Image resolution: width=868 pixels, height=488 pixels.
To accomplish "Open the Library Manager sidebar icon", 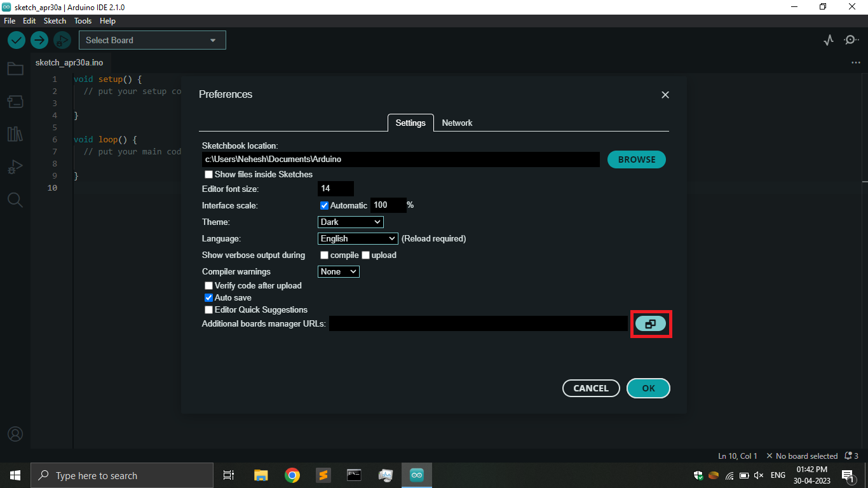I will pyautogui.click(x=15, y=134).
